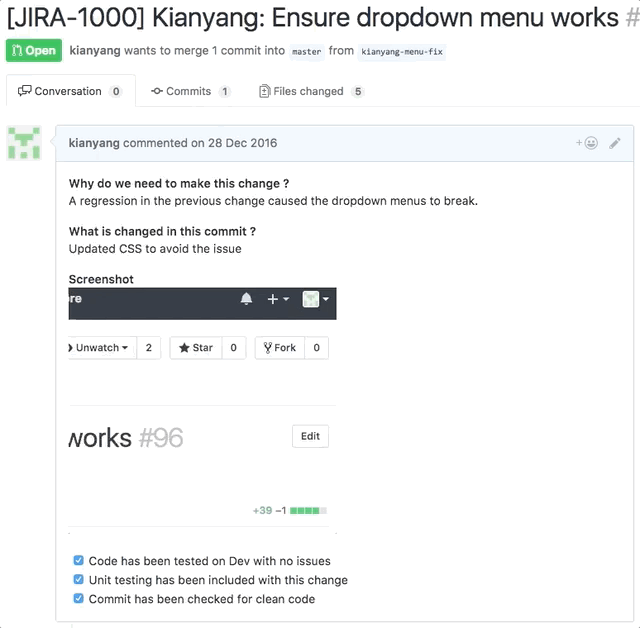Click the diffstat bar beside +39 −1
Image resolution: width=640 pixels, height=628 pixels.
click(x=308, y=510)
